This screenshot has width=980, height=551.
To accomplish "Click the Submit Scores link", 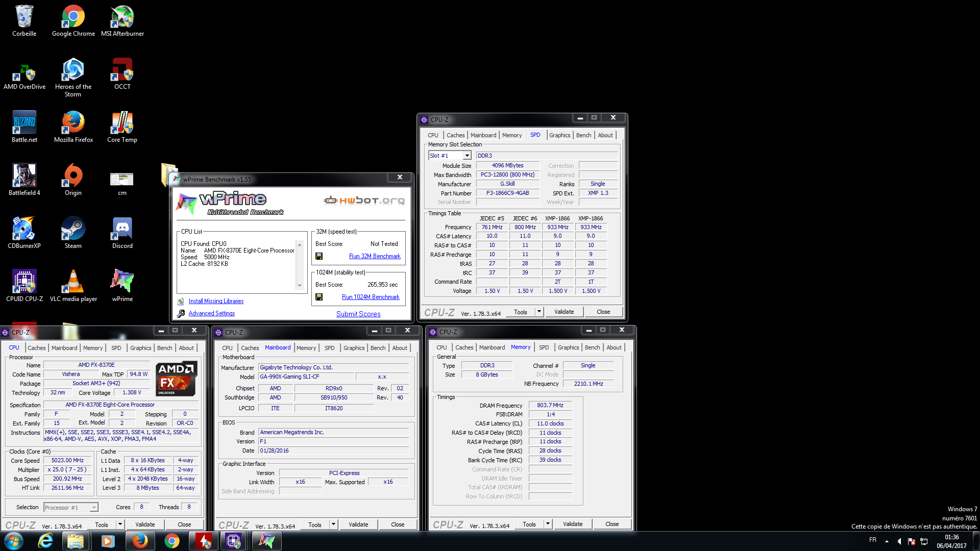I will tap(358, 314).
